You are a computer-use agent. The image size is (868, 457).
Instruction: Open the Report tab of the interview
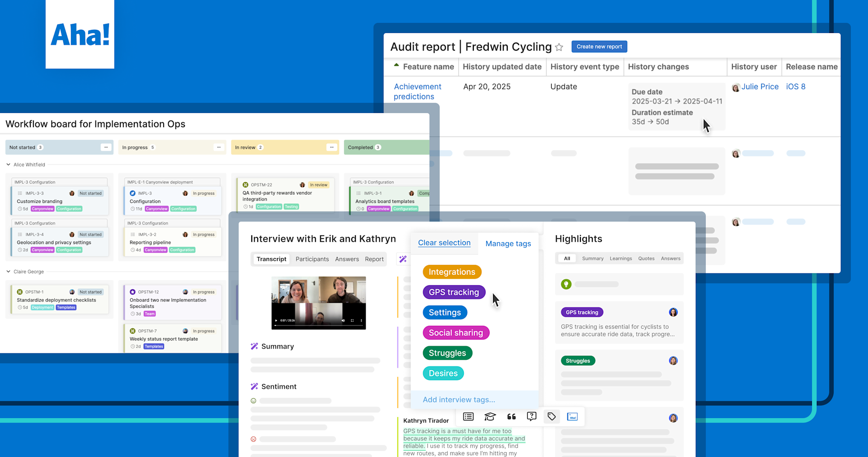[x=374, y=259]
